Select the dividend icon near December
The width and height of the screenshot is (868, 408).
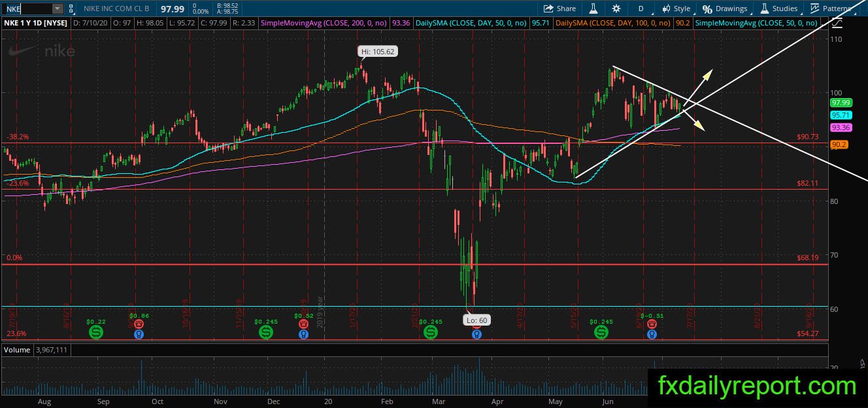pyautogui.click(x=266, y=333)
